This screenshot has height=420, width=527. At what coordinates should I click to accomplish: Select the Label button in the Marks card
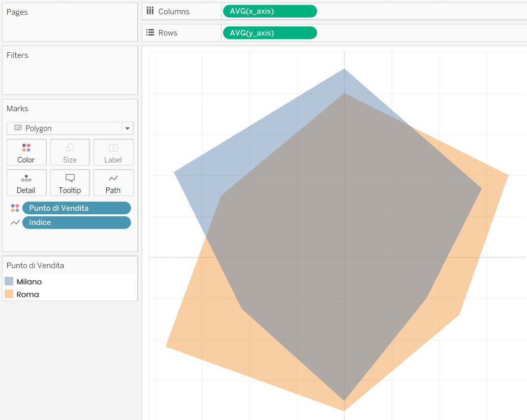pyautogui.click(x=113, y=152)
